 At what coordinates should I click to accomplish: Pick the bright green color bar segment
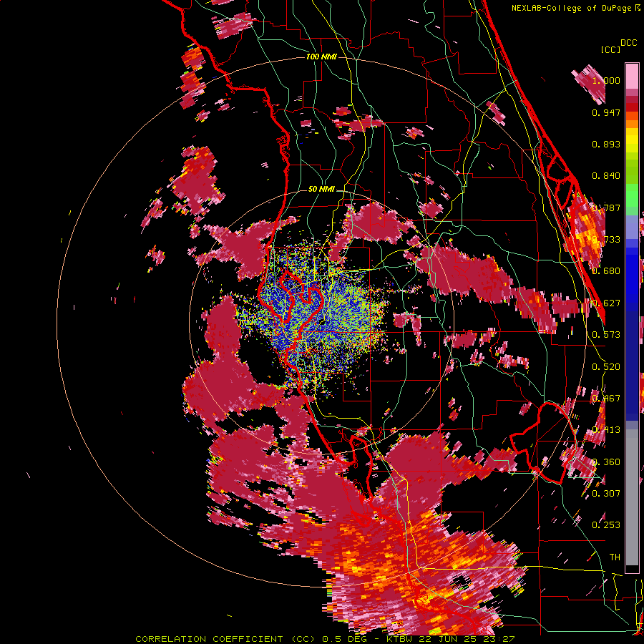tap(632, 195)
